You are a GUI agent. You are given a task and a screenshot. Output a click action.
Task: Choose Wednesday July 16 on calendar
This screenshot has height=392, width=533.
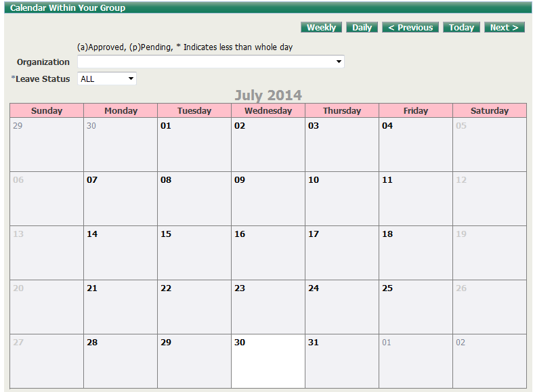pyautogui.click(x=268, y=253)
